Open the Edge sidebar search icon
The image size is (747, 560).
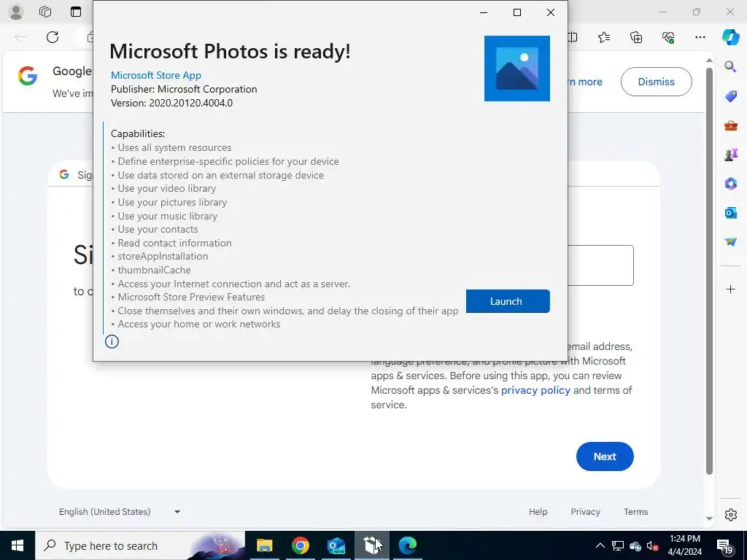pyautogui.click(x=730, y=66)
